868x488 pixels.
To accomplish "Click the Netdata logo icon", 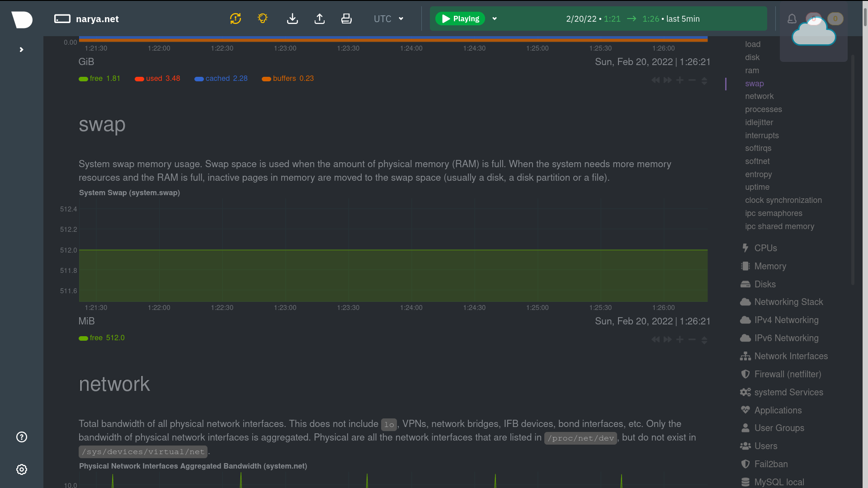I will [22, 19].
